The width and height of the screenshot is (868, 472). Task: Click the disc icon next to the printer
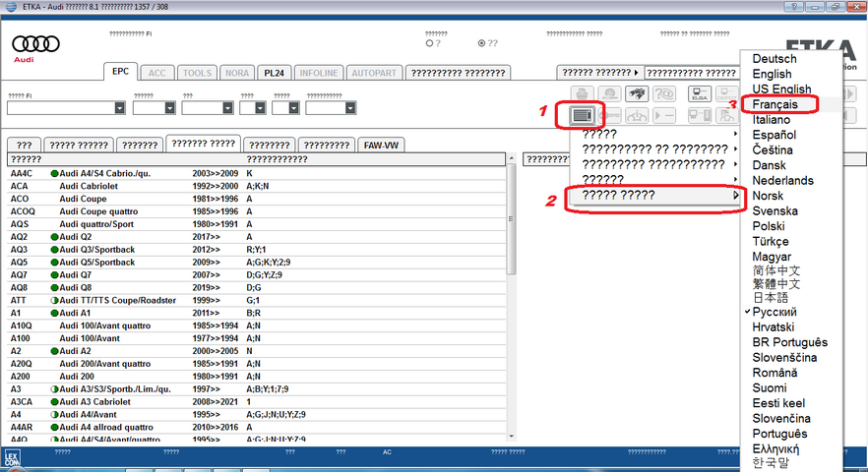tap(609, 93)
